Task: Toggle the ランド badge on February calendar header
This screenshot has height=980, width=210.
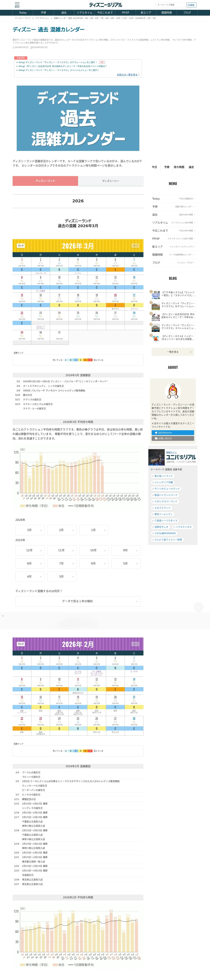Action: click(21, 644)
